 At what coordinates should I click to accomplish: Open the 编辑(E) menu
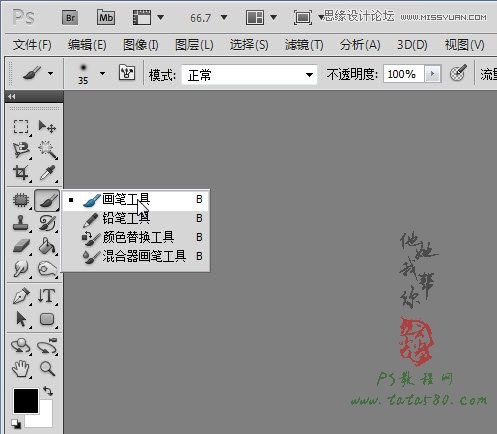[87, 45]
